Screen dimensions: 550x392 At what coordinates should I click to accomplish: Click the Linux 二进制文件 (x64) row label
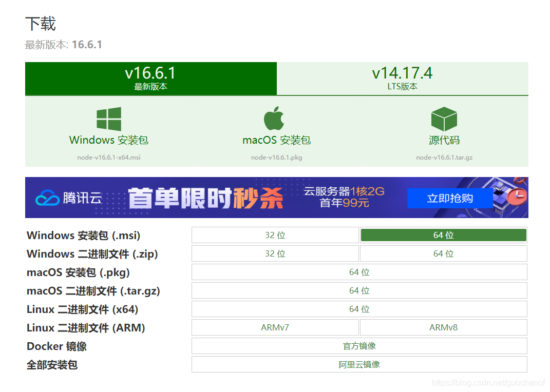(x=83, y=310)
